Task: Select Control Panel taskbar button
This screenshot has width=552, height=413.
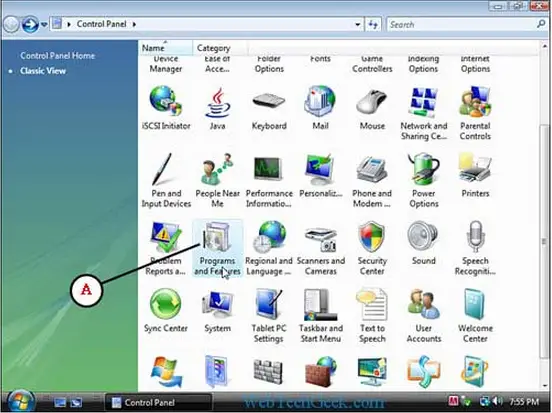Action: point(158,402)
